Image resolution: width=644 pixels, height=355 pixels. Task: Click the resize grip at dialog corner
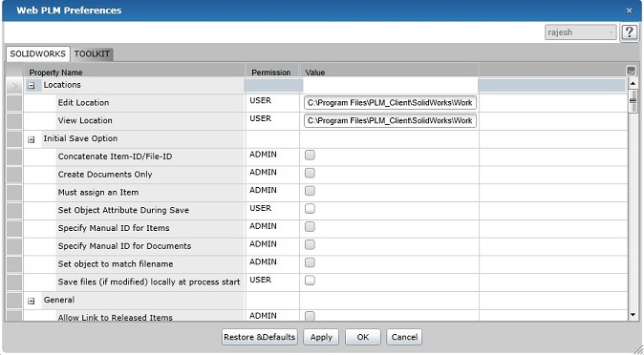point(637,349)
